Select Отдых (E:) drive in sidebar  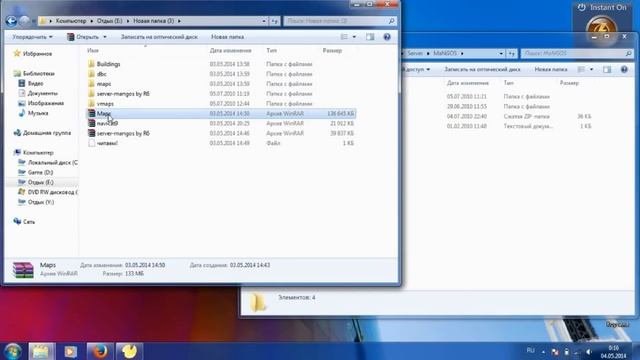[x=36, y=182]
